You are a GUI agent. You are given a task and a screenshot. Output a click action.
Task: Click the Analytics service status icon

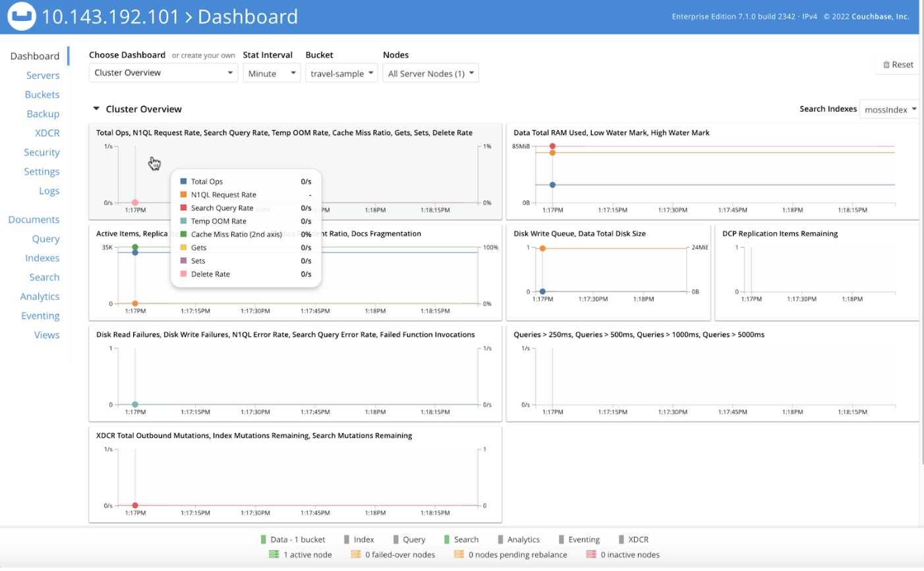tap(502, 539)
